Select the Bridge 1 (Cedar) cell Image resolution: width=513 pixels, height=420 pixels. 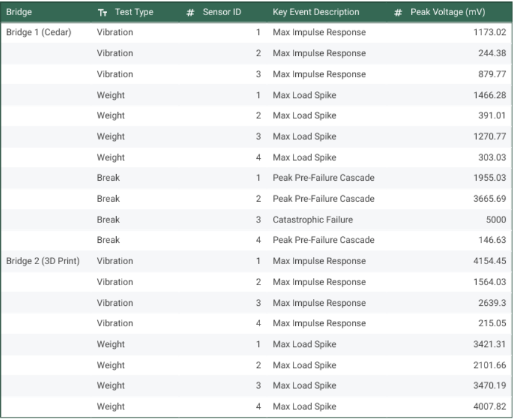point(39,33)
